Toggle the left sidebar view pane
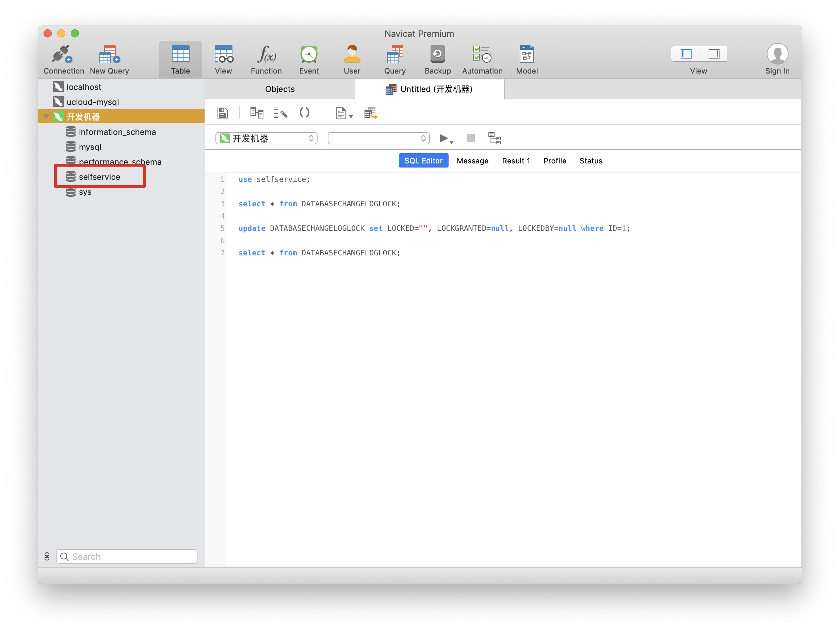840x634 pixels. tap(685, 54)
